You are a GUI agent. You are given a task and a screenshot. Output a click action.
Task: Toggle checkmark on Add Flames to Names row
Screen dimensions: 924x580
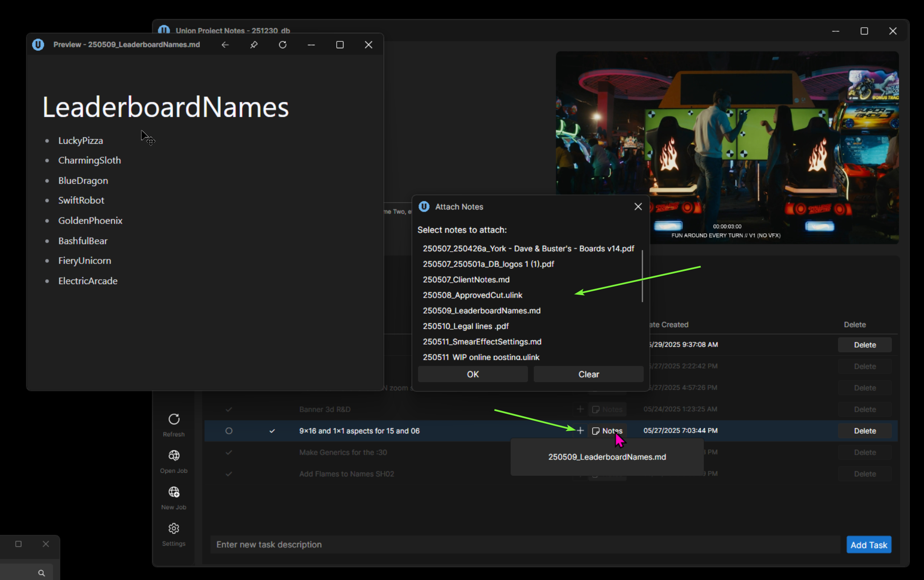pos(229,474)
